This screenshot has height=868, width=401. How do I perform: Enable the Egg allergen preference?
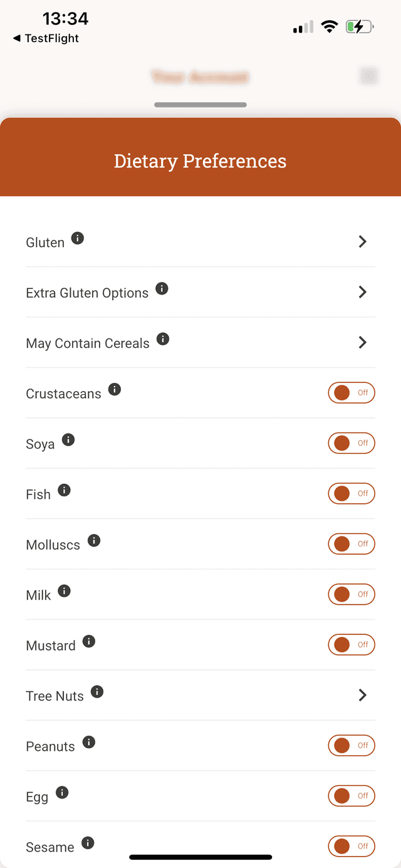pyautogui.click(x=352, y=796)
